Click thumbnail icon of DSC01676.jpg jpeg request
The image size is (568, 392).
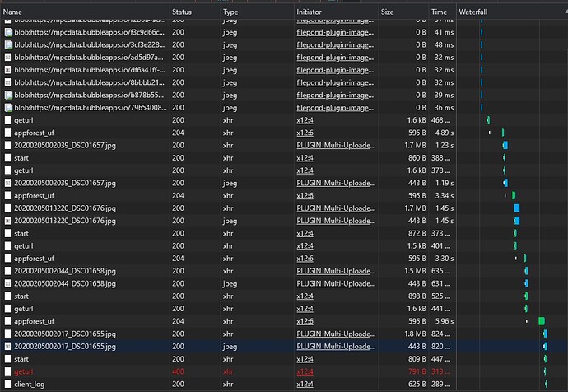pos(7,221)
